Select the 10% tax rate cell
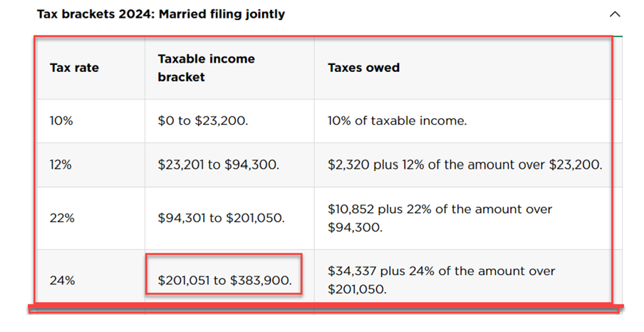This screenshot has height=332, width=644. tap(61, 121)
